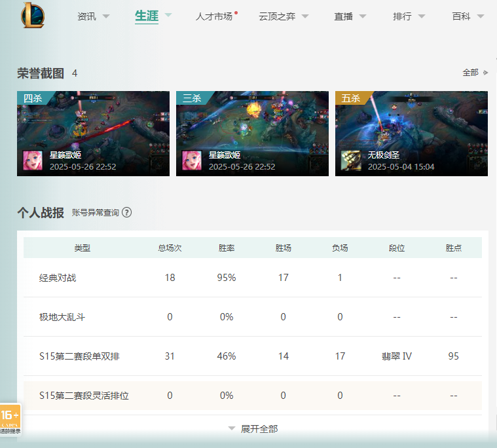Expand the 直播 dropdown arrow
The height and width of the screenshot is (448, 497).
pyautogui.click(x=363, y=16)
